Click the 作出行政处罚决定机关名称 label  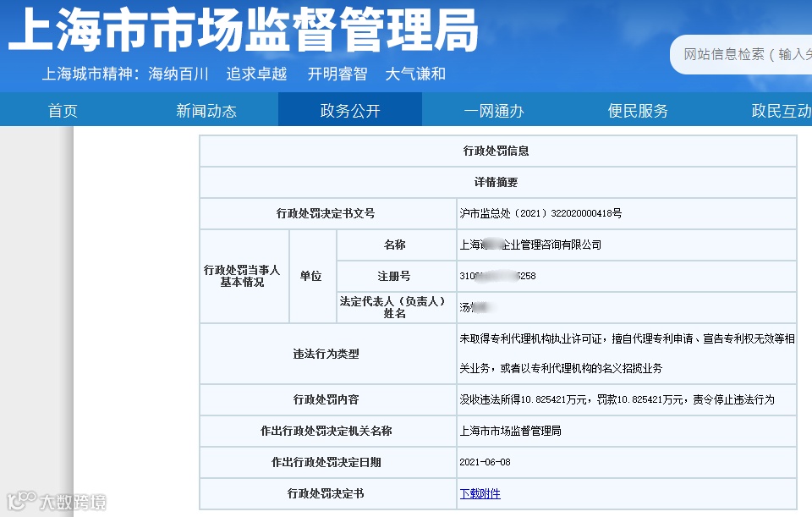tap(326, 431)
